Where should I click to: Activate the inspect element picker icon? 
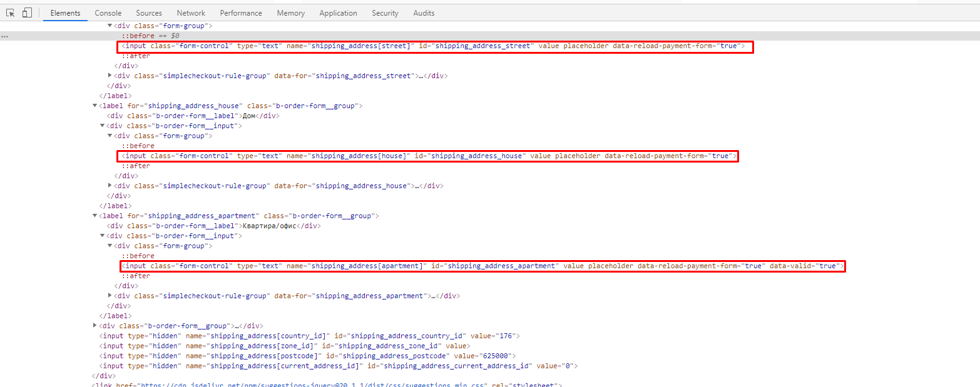tap(11, 13)
